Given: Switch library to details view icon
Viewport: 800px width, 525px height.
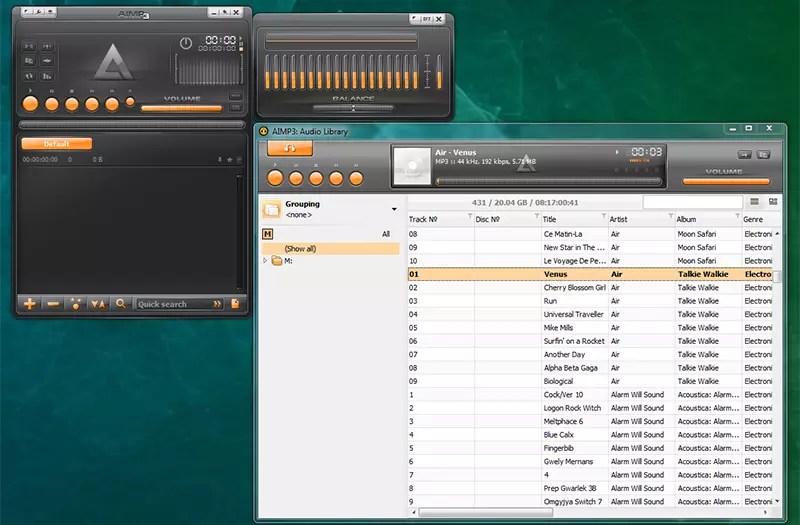Looking at the screenshot, I should click(773, 202).
